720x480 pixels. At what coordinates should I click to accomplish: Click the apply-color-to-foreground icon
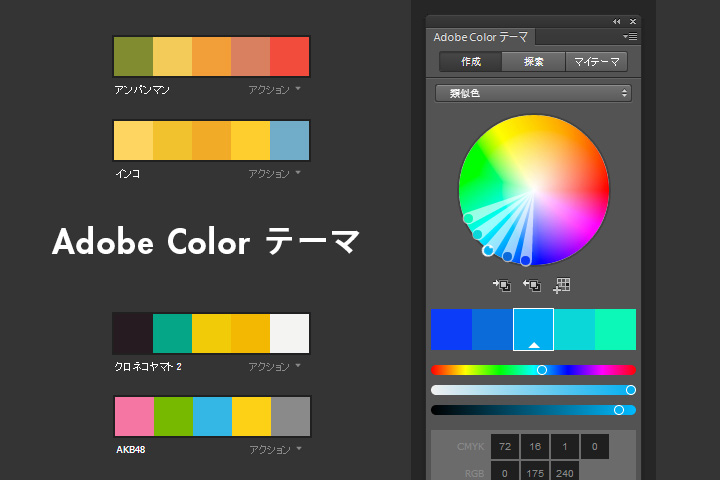(532, 285)
